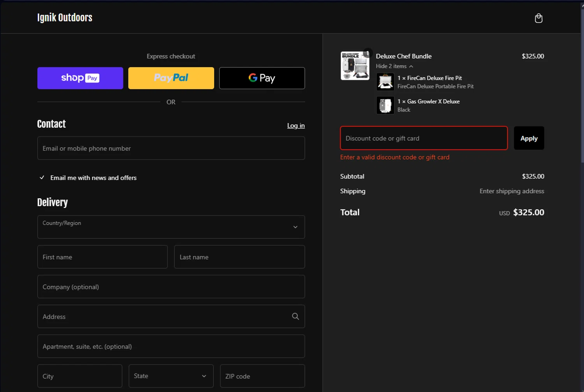This screenshot has width=584, height=392.
Task: Click the Deluxe Chef Bundle product thumbnail
Action: pyautogui.click(x=355, y=66)
